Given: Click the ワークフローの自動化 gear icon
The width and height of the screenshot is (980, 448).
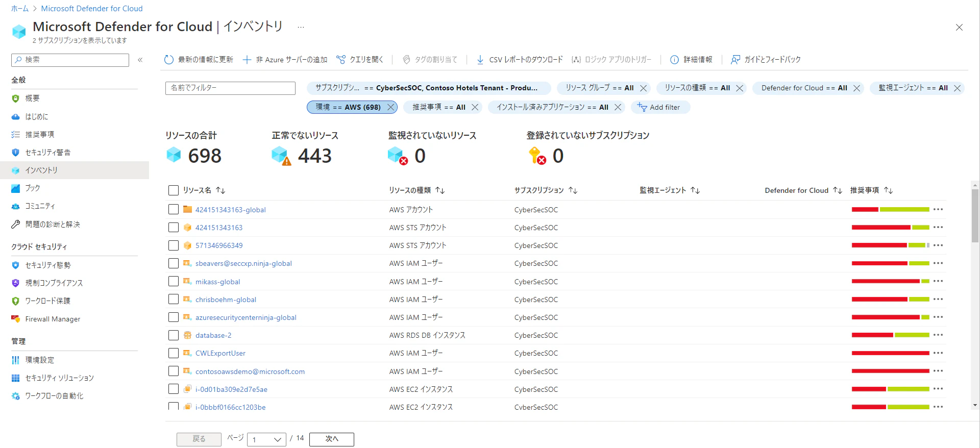Looking at the screenshot, I should (16, 396).
